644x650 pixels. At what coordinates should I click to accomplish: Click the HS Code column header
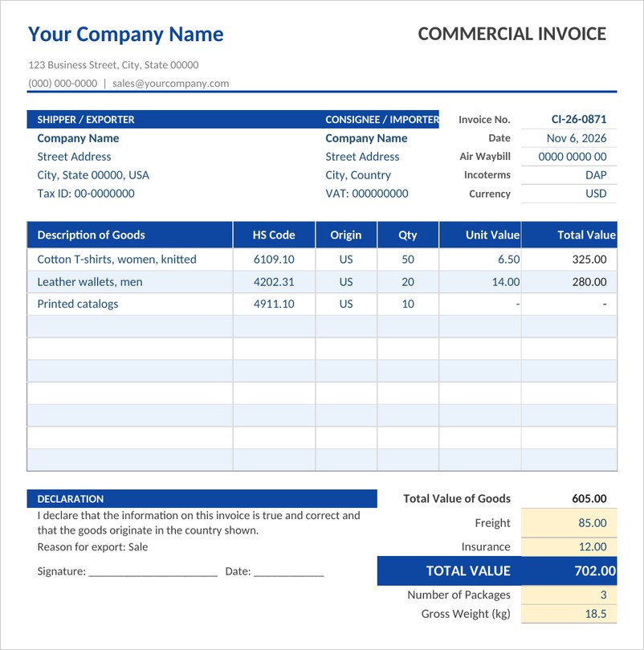(x=274, y=235)
